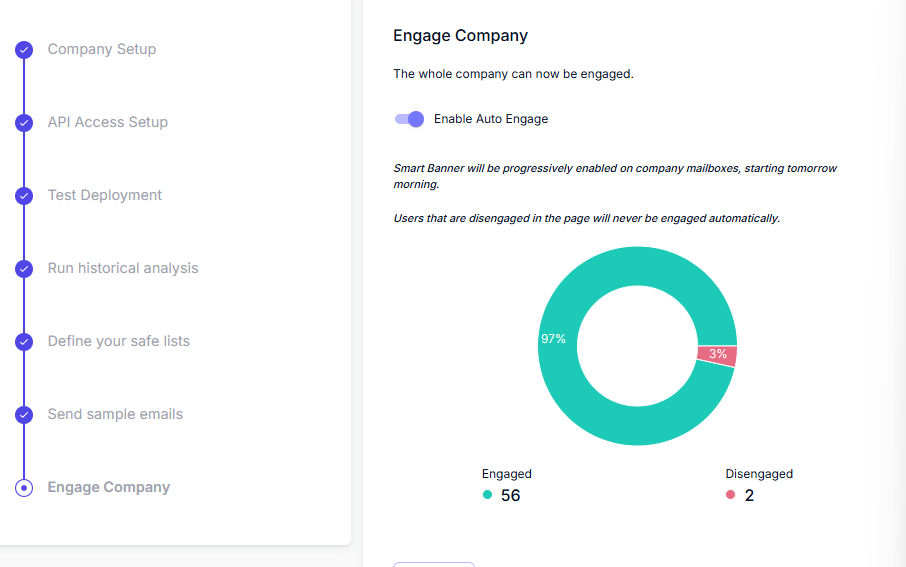Click the Test Deployment checkmark icon
Viewport: 906px width, 567px height.
pos(24,196)
